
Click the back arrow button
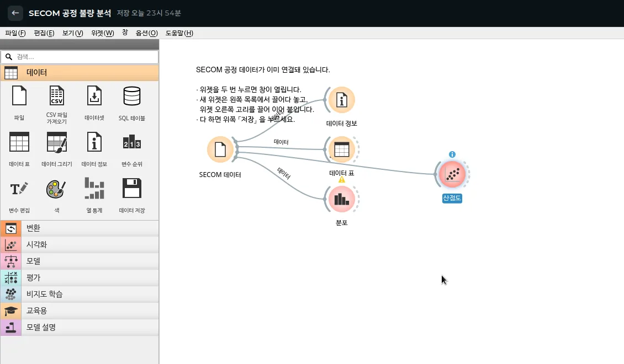tap(15, 13)
